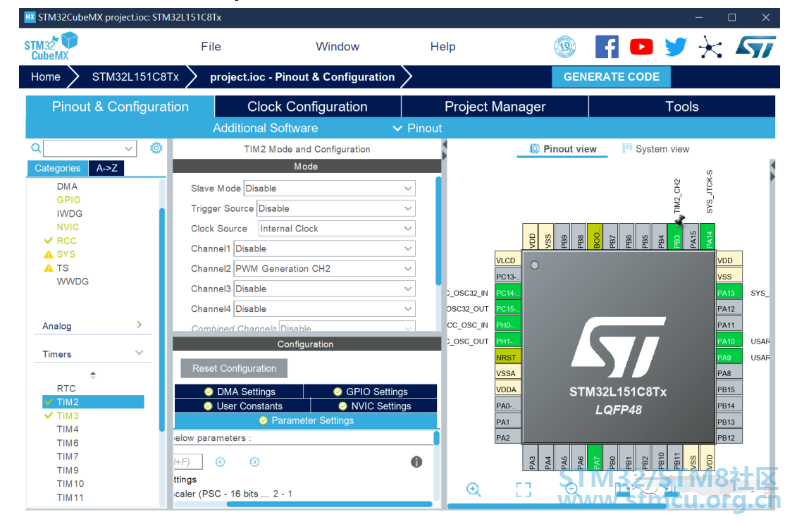Click STM32L151C8Tx in the breadcrumb
The width and height of the screenshot is (790, 523).
135,77
